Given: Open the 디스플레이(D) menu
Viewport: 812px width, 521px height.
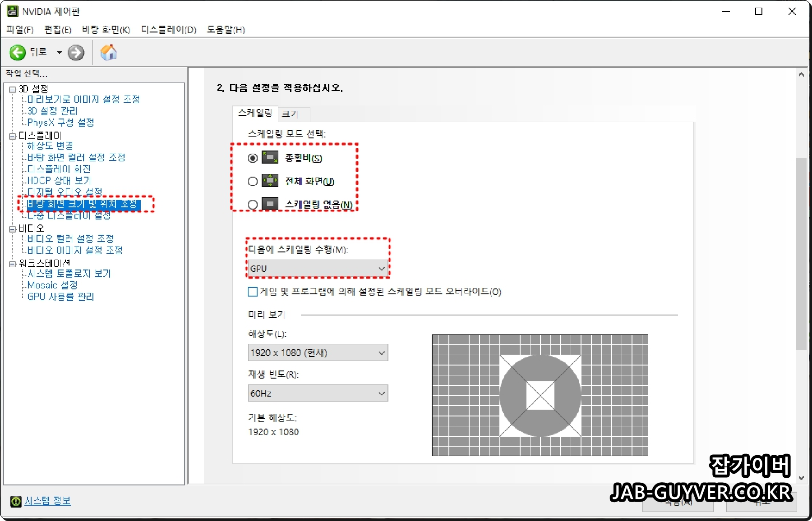Looking at the screenshot, I should coord(169,30).
